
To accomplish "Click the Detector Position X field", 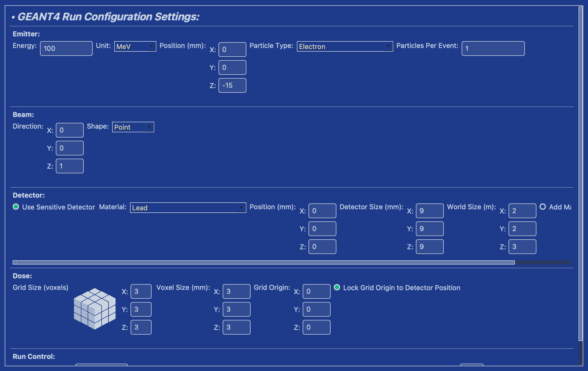I will [322, 211].
